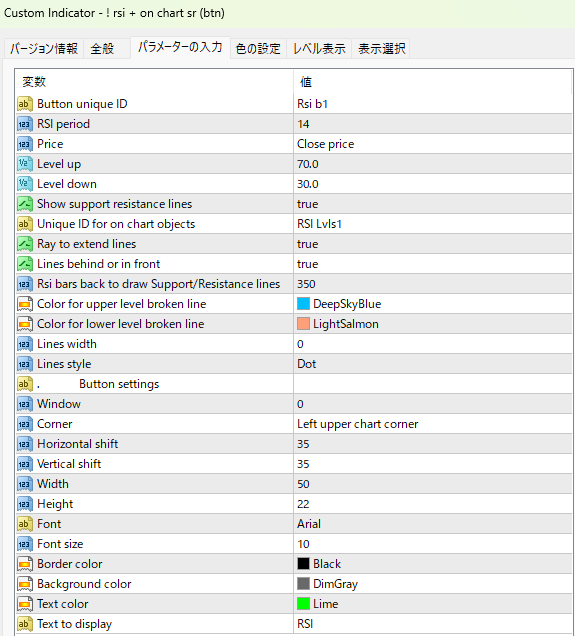Click the string icon beside Button unique ID

point(24,104)
